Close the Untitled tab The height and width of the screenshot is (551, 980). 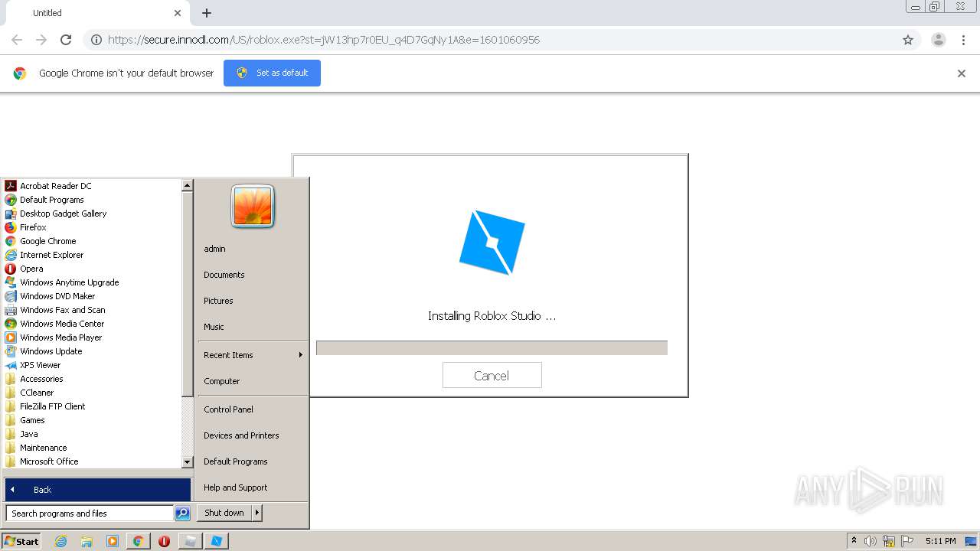tap(178, 13)
